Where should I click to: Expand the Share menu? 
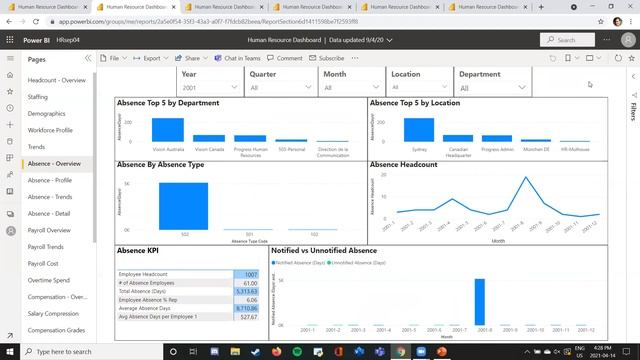191,58
